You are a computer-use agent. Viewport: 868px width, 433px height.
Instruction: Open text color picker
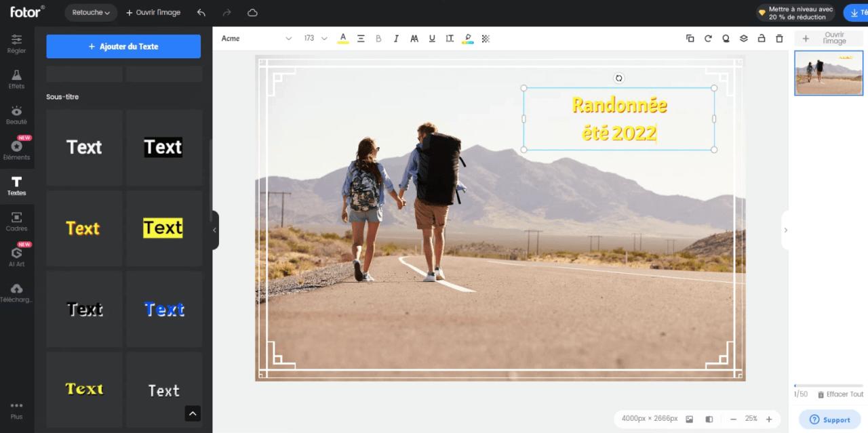coord(343,39)
